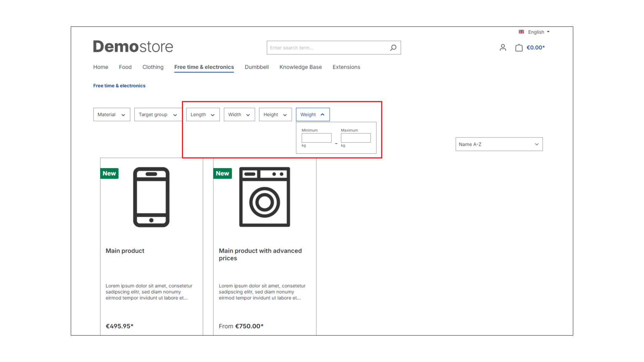Click the Minimum weight input field
Image resolution: width=644 pixels, height=362 pixels.
[x=316, y=138]
